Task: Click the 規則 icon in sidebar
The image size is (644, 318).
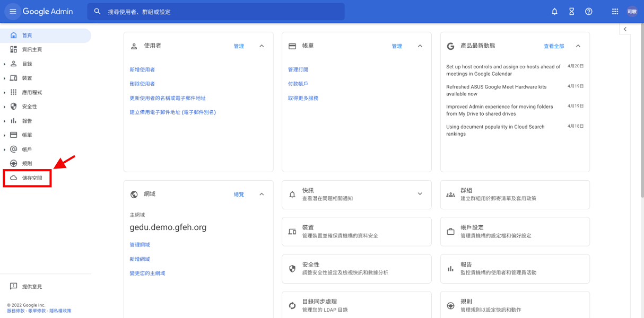Action: 14,164
